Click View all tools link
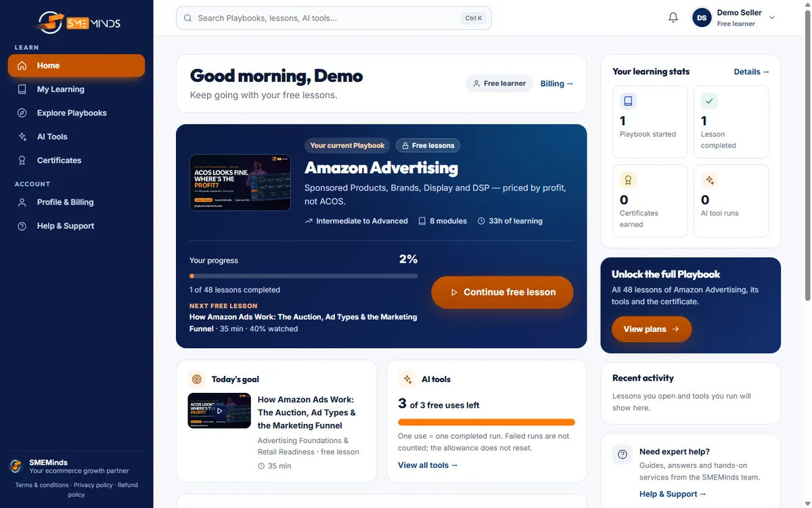 pos(428,465)
